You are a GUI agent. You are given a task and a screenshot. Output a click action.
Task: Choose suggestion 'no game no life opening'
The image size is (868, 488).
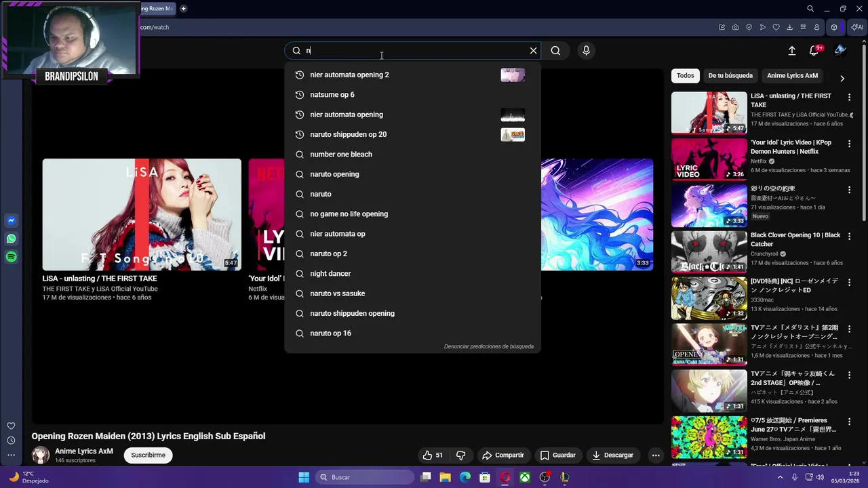pos(412,214)
